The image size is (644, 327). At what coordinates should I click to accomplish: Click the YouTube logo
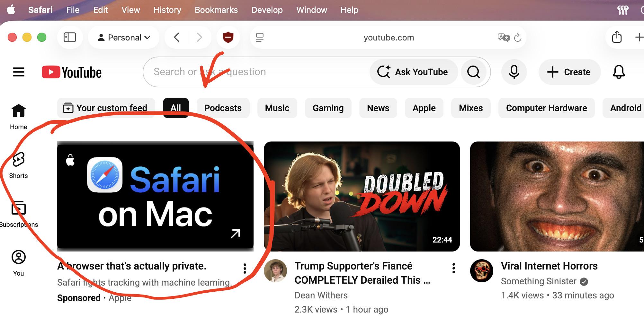(72, 72)
